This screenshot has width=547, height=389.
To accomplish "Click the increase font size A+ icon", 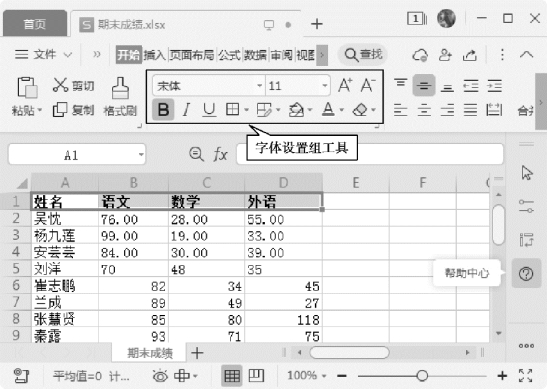I will pyautogui.click(x=345, y=85).
